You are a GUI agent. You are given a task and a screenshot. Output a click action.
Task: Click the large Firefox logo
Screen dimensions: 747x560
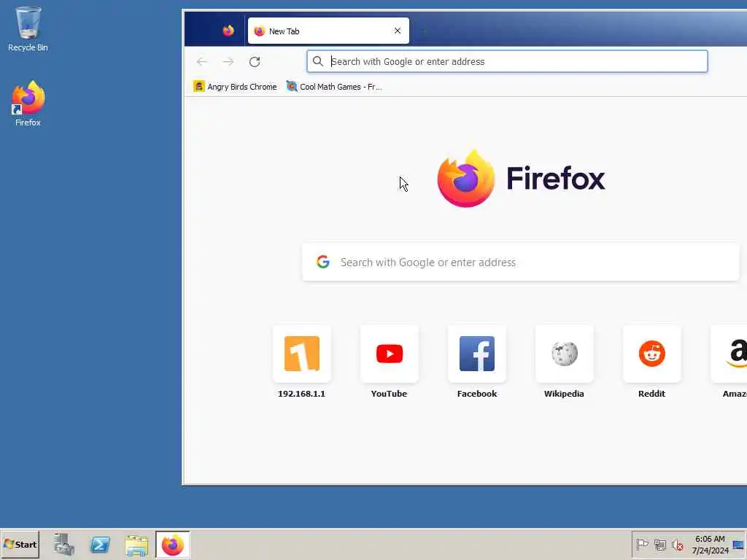point(466,179)
